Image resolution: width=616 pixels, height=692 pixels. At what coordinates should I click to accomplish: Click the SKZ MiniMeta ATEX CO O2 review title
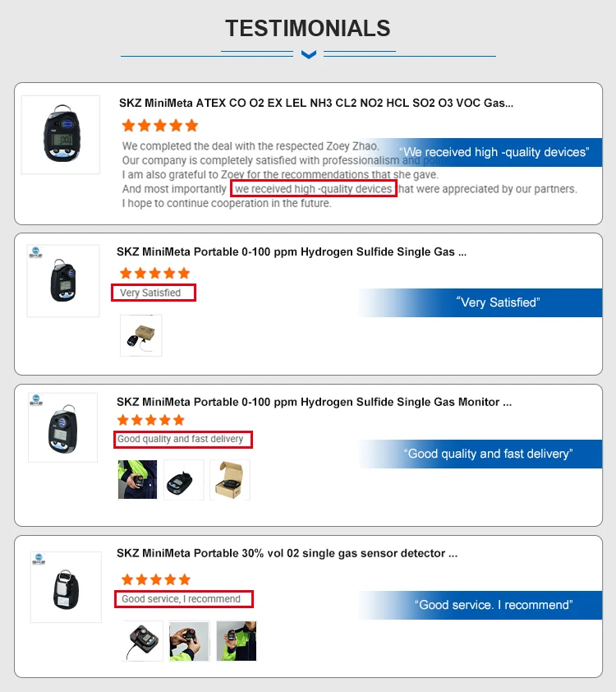[317, 104]
